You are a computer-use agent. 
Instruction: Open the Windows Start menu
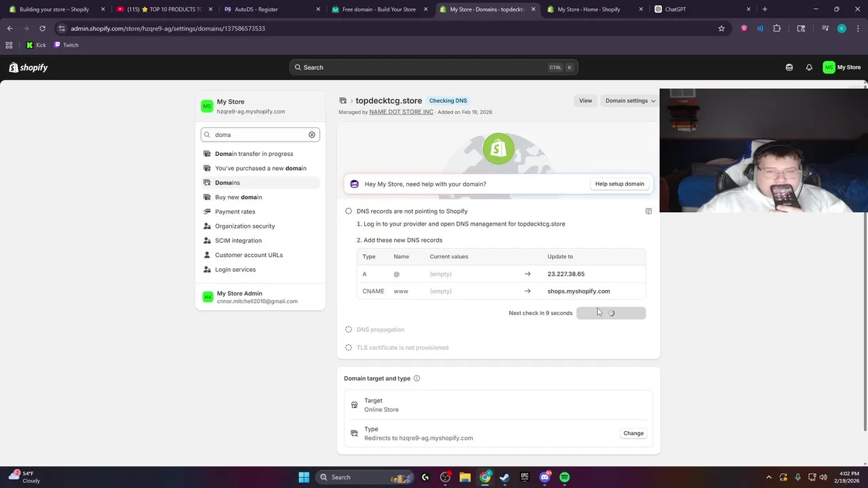pyautogui.click(x=304, y=477)
